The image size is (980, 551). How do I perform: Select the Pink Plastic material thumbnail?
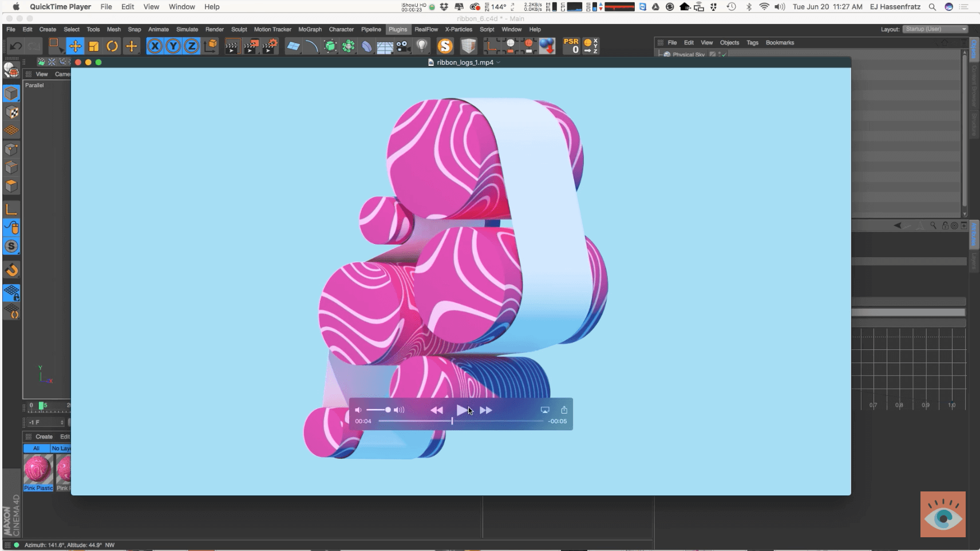coord(38,469)
